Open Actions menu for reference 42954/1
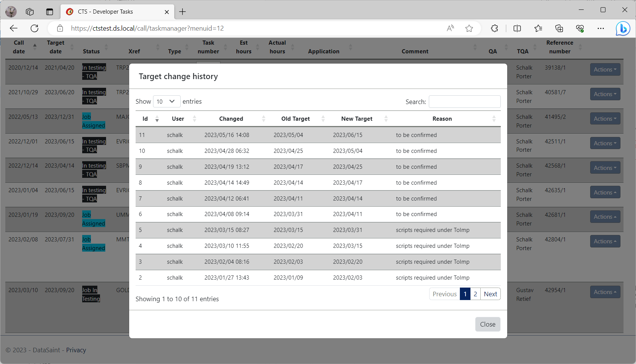The image size is (636, 364). (x=605, y=292)
